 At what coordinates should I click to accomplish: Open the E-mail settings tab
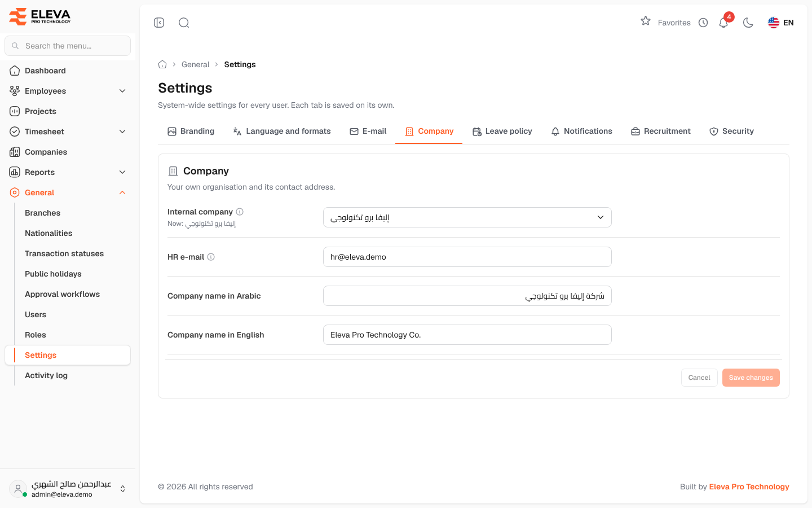point(368,131)
